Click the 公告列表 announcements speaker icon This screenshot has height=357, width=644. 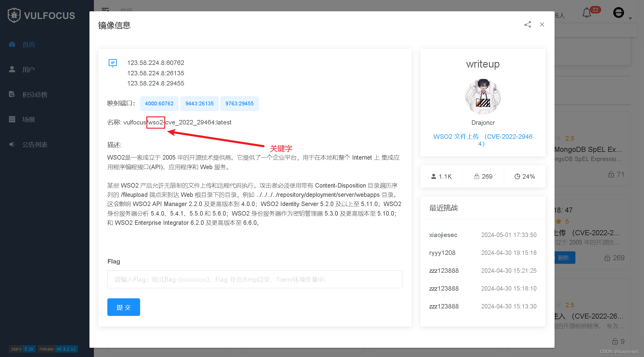pyautogui.click(x=12, y=144)
